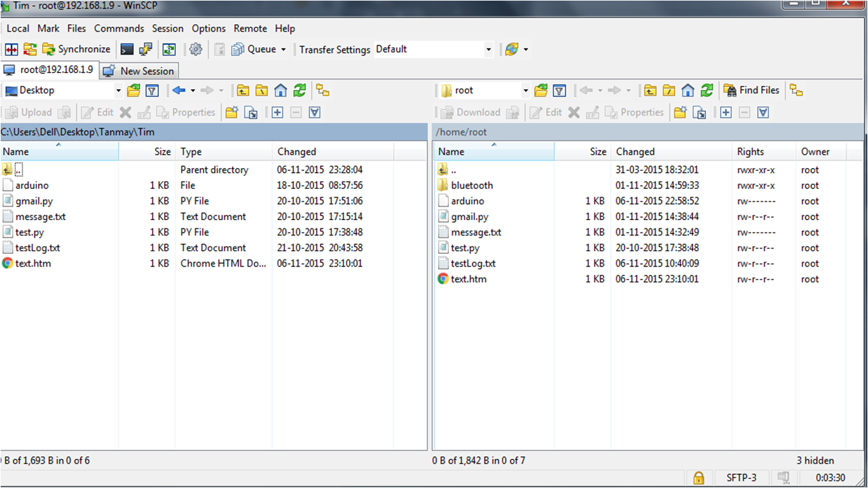The width and height of the screenshot is (868, 488).
Task: Expand the Queue dropdown arrow
Action: click(x=284, y=49)
